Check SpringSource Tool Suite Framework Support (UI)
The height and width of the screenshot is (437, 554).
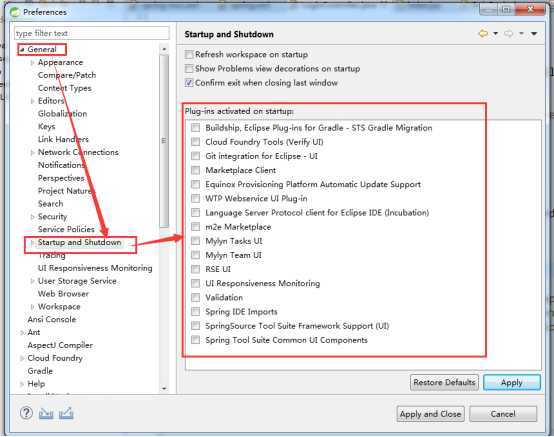(x=195, y=325)
